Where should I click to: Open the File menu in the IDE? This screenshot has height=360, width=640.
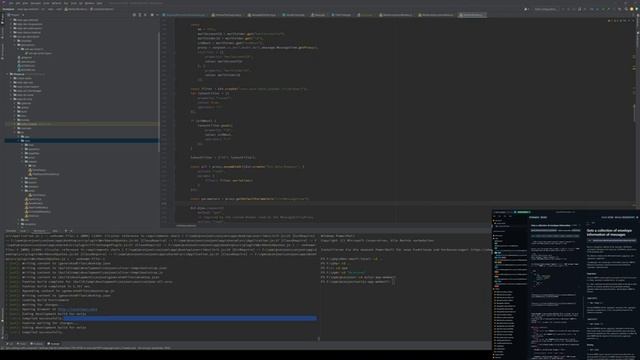click(11, 3)
